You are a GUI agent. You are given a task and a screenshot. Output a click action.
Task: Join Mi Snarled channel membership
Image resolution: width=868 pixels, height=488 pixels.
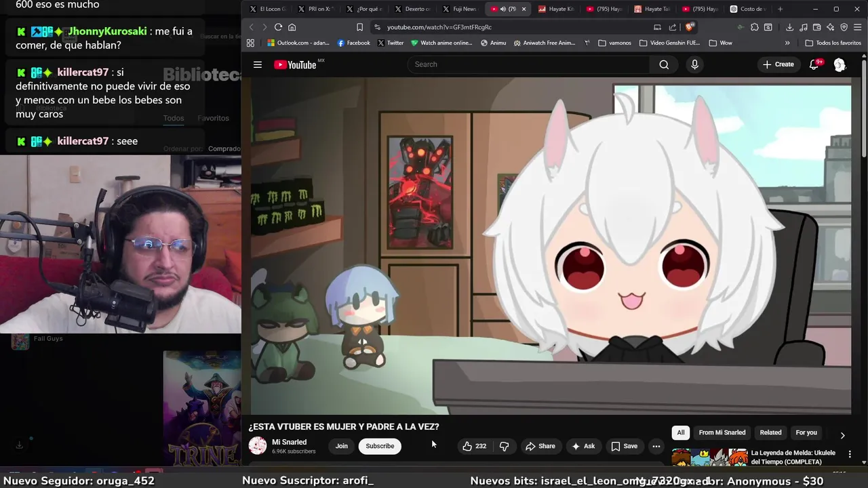click(x=342, y=446)
